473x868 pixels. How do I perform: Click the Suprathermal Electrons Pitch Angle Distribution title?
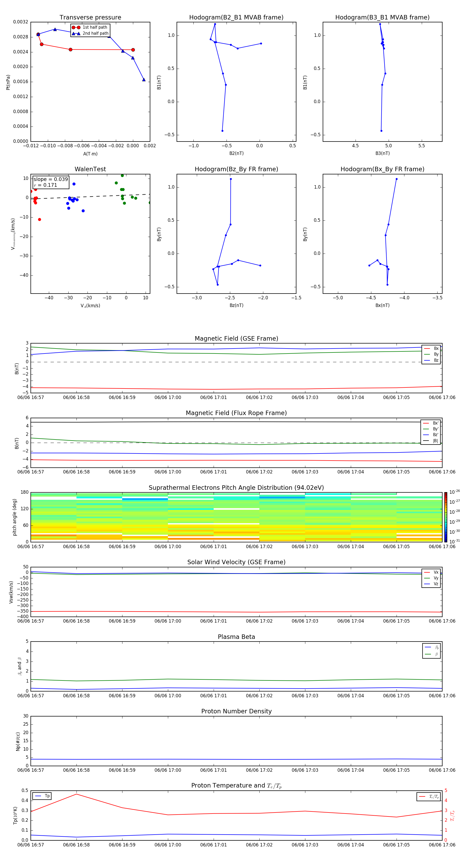coord(236,488)
